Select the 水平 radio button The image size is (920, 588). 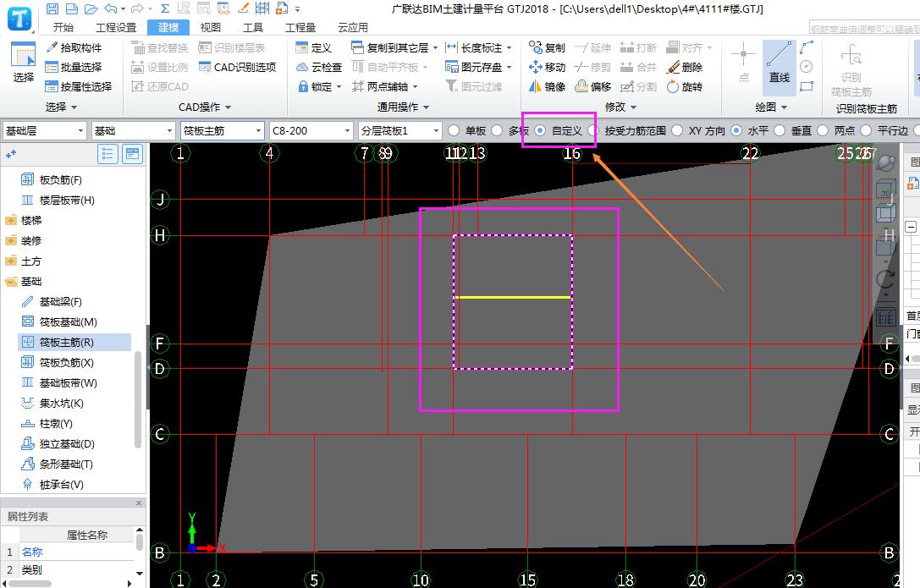pyautogui.click(x=736, y=130)
